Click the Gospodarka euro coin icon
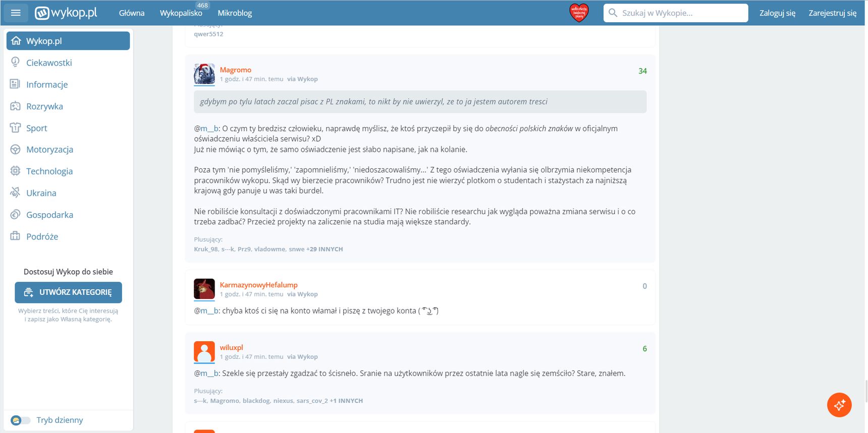The image size is (868, 433). pos(15,214)
